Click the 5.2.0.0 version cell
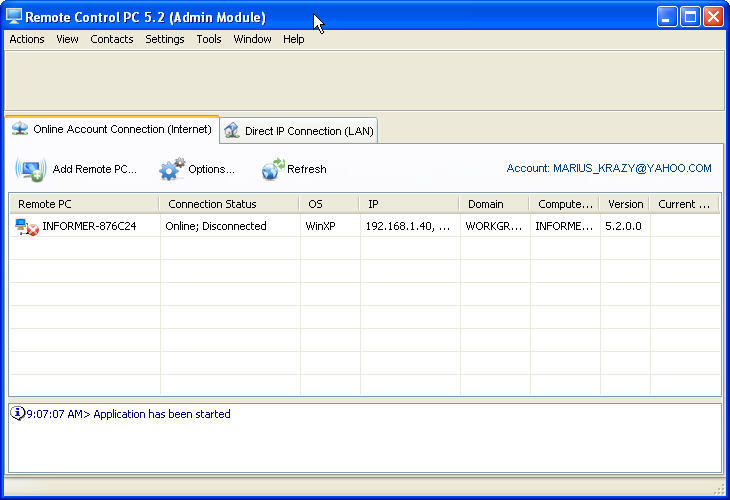 [x=623, y=226]
